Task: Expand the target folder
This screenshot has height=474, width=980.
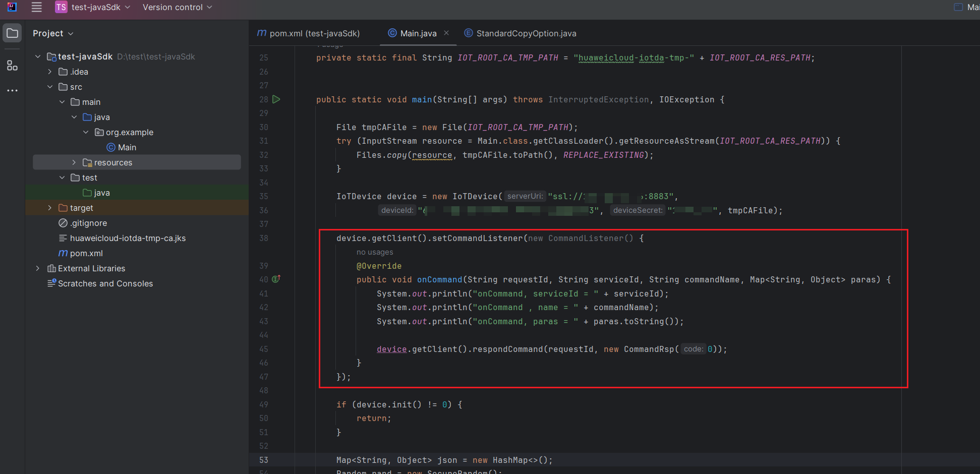Action: tap(49, 208)
